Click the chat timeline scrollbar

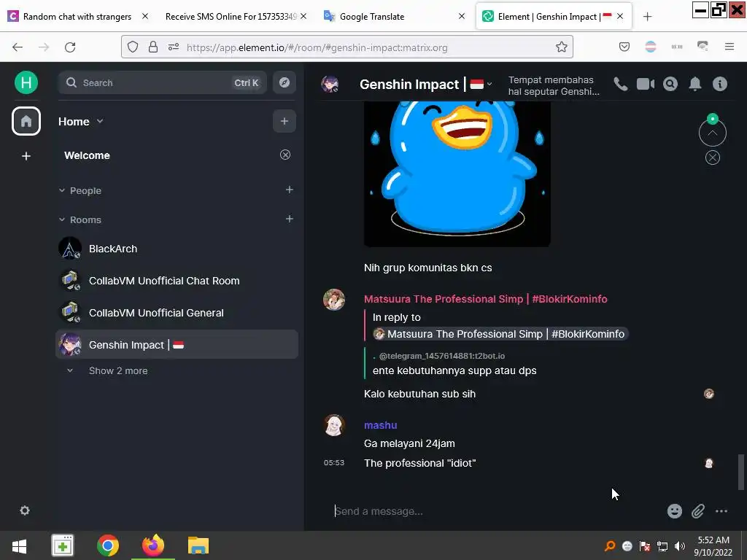(x=741, y=472)
